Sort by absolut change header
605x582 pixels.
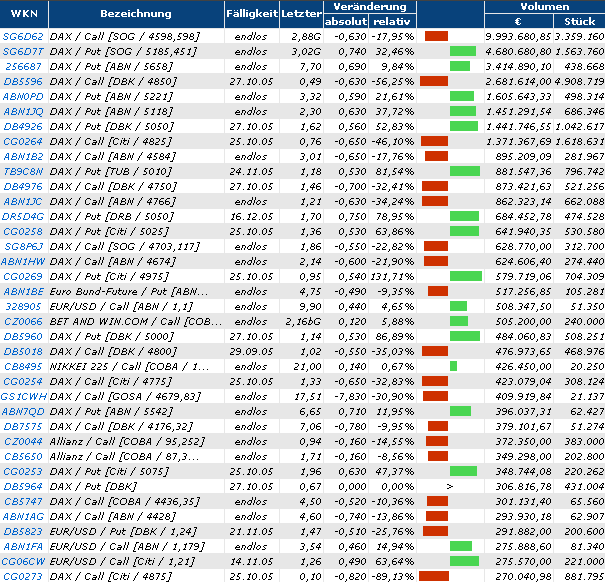tap(346, 22)
